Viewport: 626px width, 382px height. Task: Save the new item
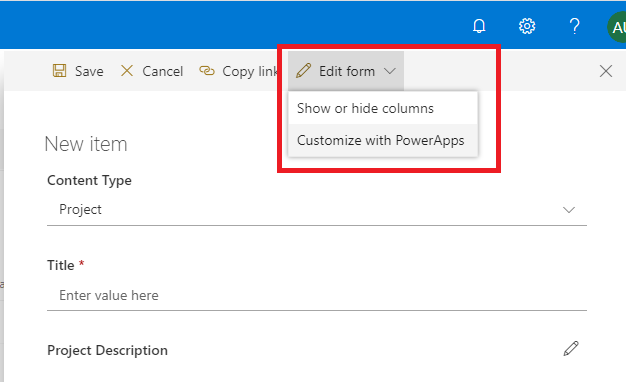pyautogui.click(x=78, y=71)
